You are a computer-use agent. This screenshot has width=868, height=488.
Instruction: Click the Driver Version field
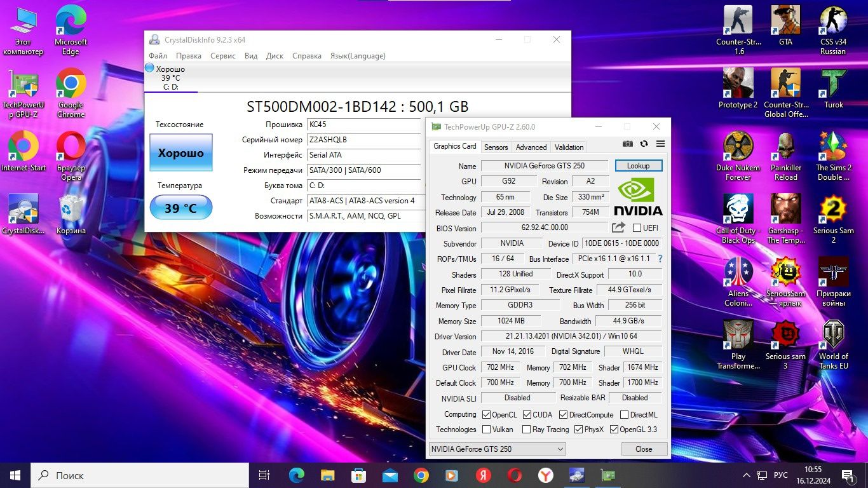point(571,336)
